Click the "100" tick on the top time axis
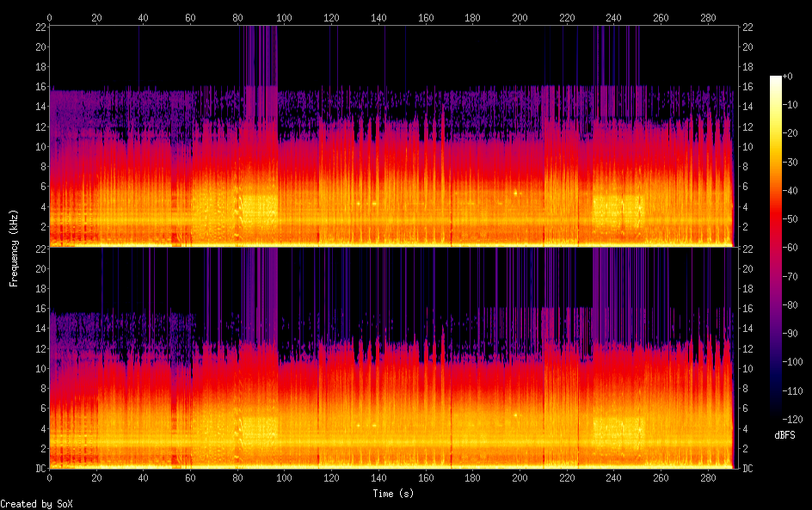Image resolution: width=812 pixels, height=510 pixels. click(x=284, y=17)
